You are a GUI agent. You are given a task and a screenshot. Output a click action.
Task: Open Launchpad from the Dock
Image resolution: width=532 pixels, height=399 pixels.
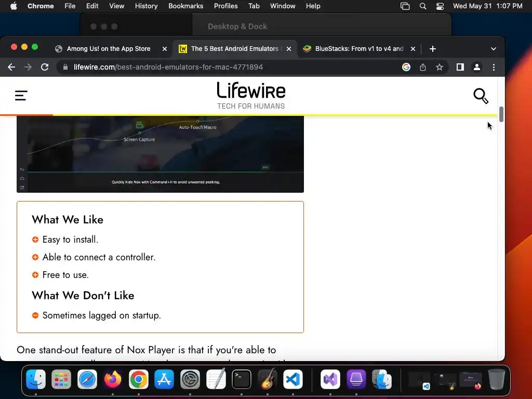pos(61,379)
